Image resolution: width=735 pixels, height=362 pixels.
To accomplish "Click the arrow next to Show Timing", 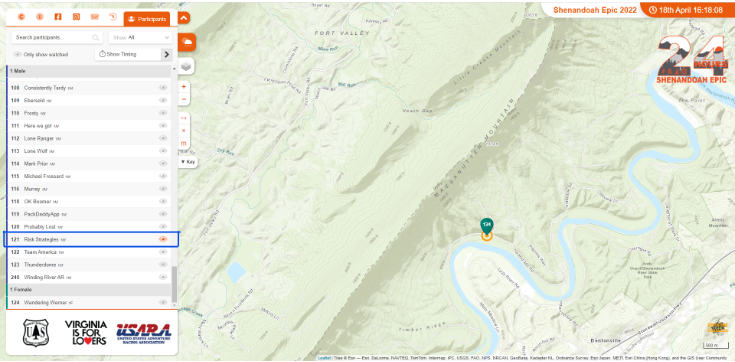I will click(x=167, y=54).
